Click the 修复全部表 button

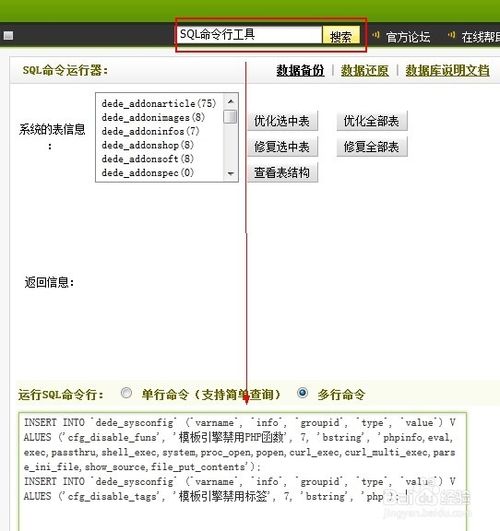coord(372,147)
